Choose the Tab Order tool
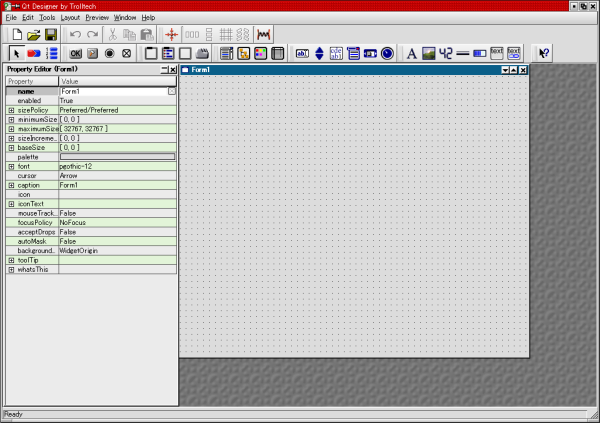Screen dimensions: 600x423 52,53
